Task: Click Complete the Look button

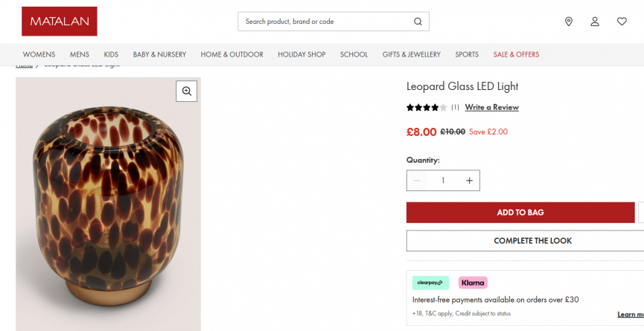Action: 532,241
